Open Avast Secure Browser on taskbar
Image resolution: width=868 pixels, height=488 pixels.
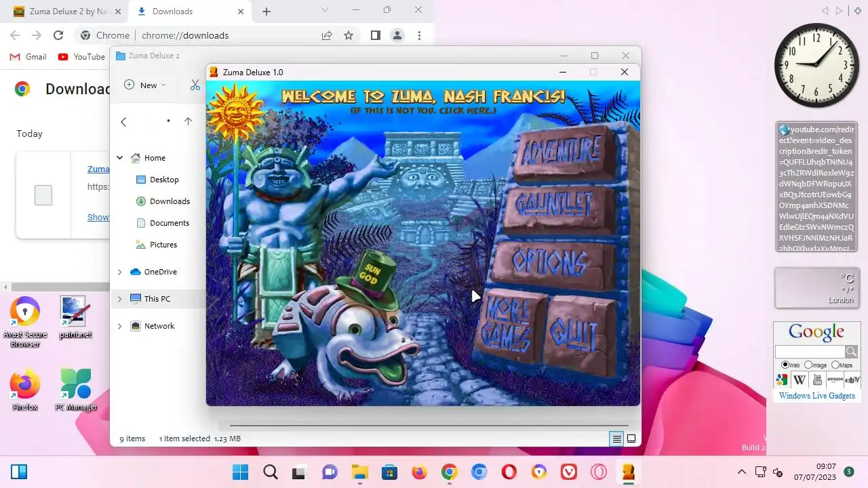pyautogui.click(x=538, y=472)
